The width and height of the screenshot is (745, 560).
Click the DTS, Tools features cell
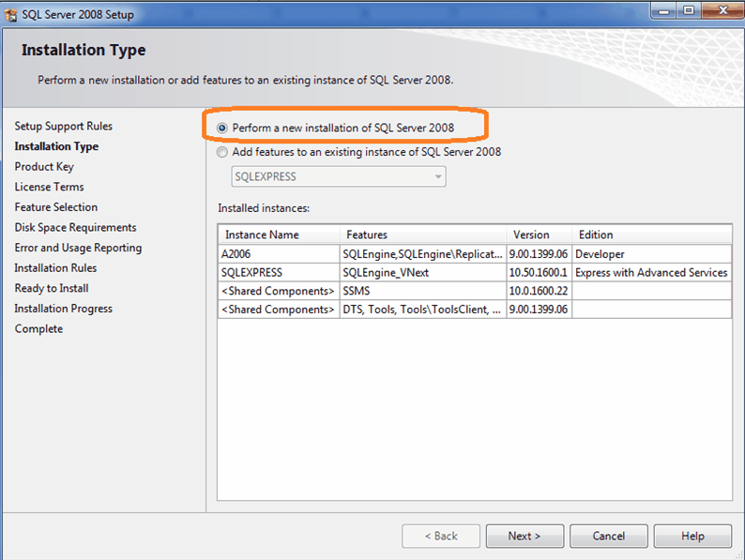pos(423,310)
